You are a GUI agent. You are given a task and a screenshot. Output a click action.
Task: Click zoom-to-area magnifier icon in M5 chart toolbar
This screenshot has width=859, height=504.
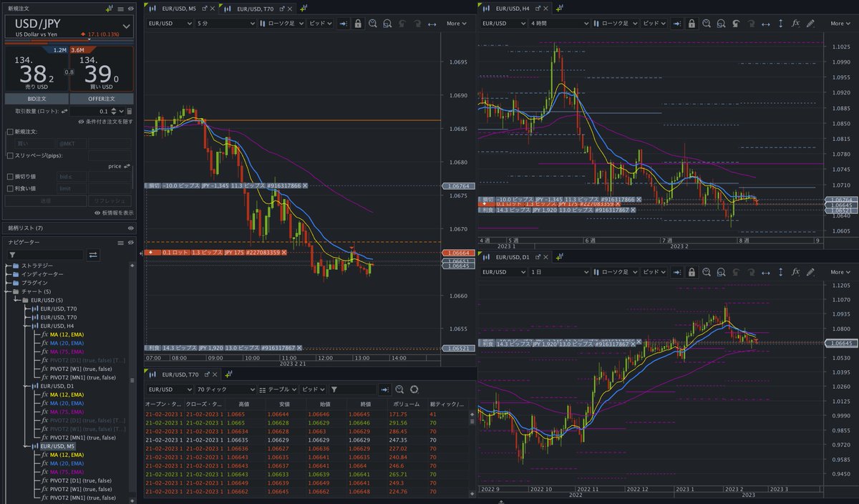[387, 24]
